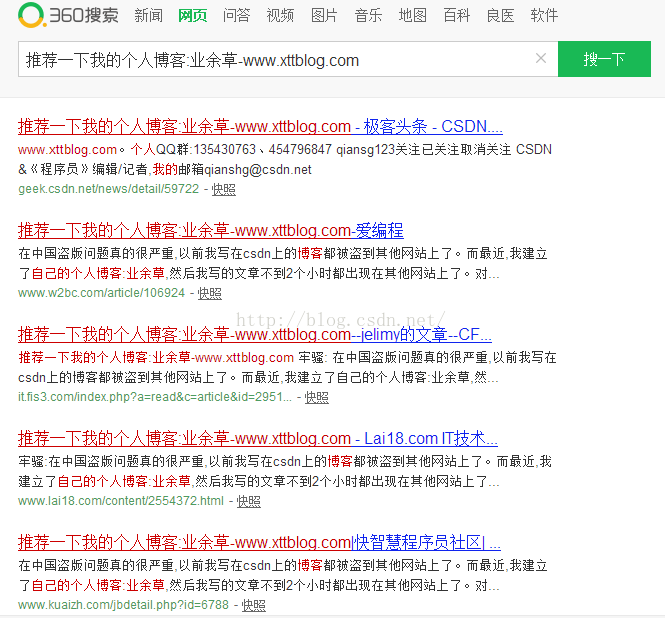Open the 百科 tab
Image resolution: width=665 pixels, height=618 pixels.
pyautogui.click(x=457, y=16)
